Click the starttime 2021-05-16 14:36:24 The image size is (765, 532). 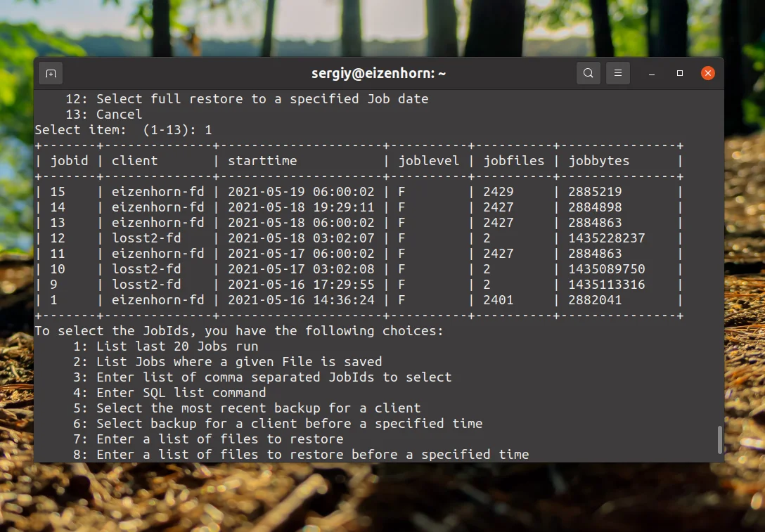pyautogui.click(x=301, y=300)
